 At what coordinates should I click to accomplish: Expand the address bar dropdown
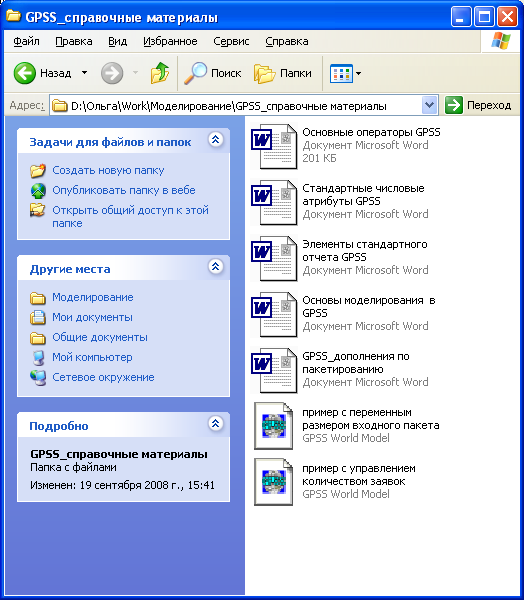point(429,105)
